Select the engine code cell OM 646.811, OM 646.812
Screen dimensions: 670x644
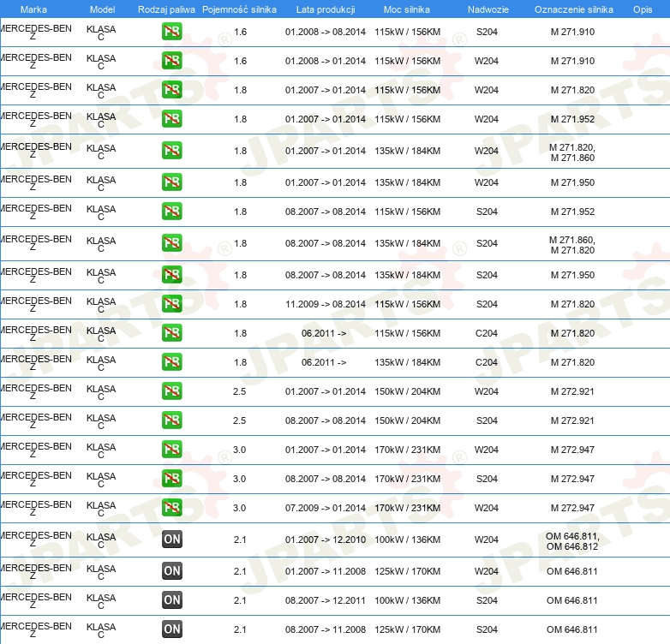pyautogui.click(x=572, y=541)
